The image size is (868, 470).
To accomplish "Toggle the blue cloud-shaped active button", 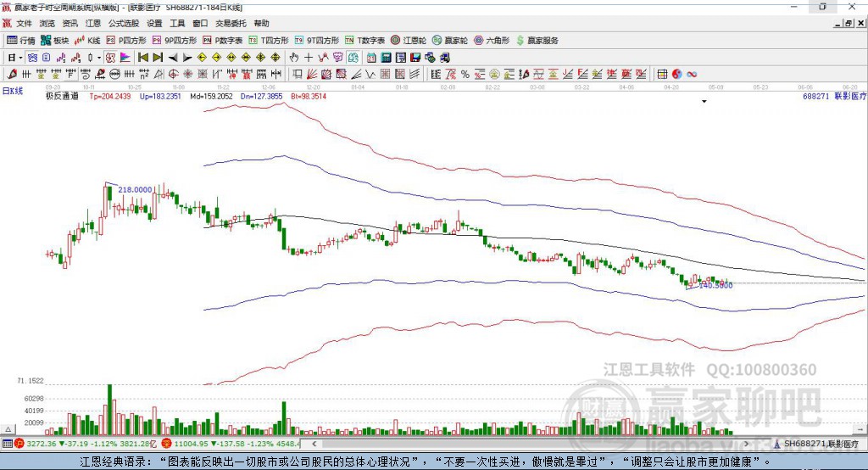I will click(x=353, y=58).
